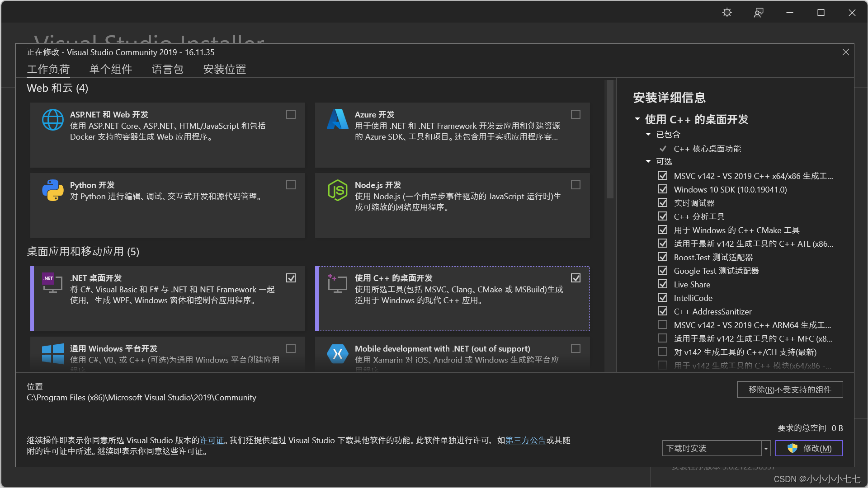This screenshot has width=868, height=488.
Task: Click the 安装详细信息 heading
Action: 670,98
